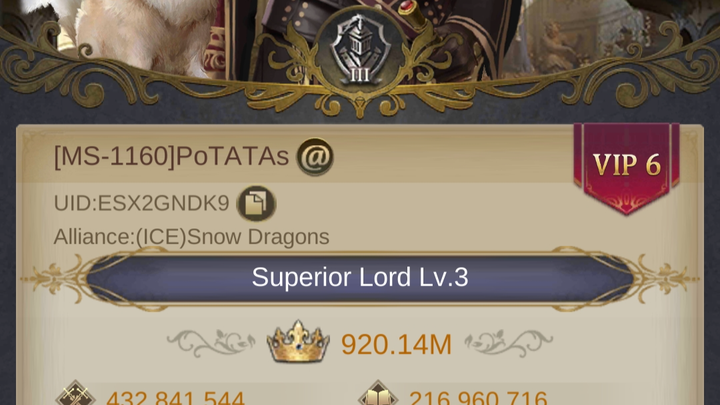This screenshot has width=720, height=405.
Task: Tap the 216,960,716 stat number
Action: click(478, 398)
